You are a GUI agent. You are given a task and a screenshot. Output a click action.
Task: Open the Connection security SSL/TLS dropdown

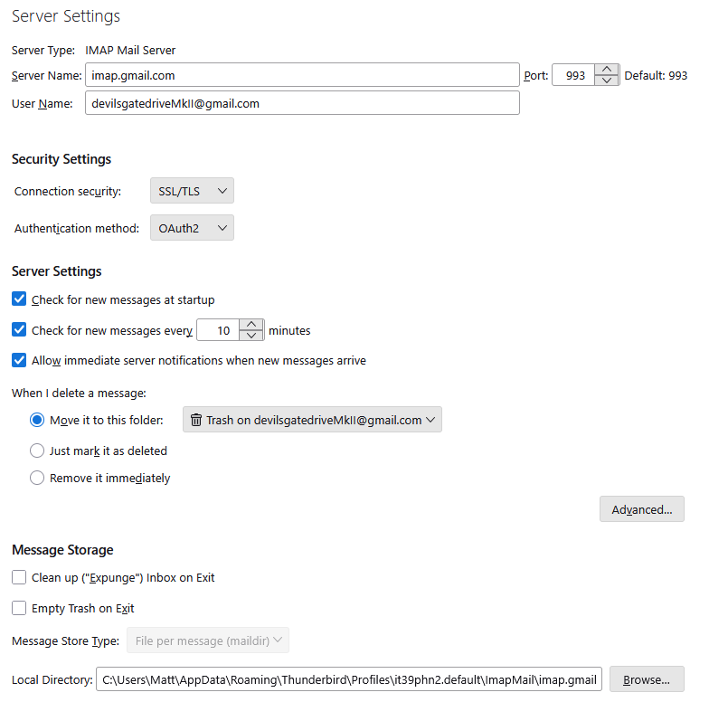(x=192, y=191)
